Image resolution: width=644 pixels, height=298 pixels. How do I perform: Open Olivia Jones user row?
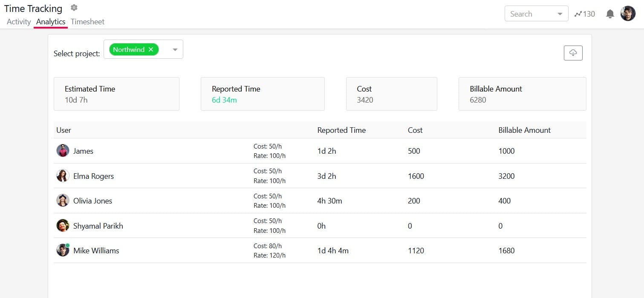[x=92, y=201]
